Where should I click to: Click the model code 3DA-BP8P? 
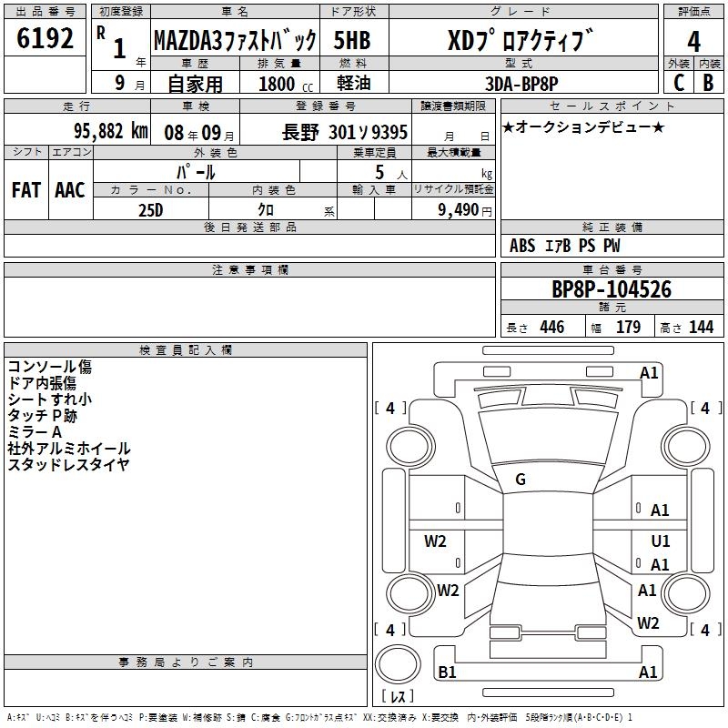pyautogui.click(x=522, y=83)
